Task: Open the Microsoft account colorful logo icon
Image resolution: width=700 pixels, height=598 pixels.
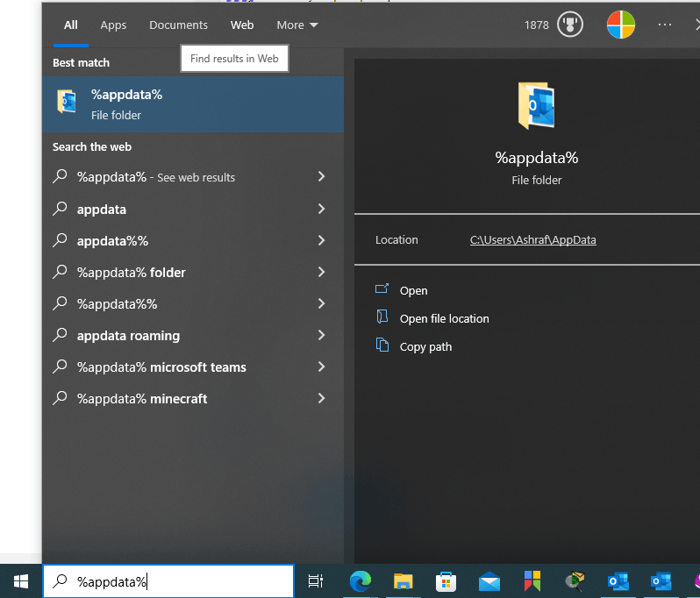Action: pyautogui.click(x=620, y=25)
